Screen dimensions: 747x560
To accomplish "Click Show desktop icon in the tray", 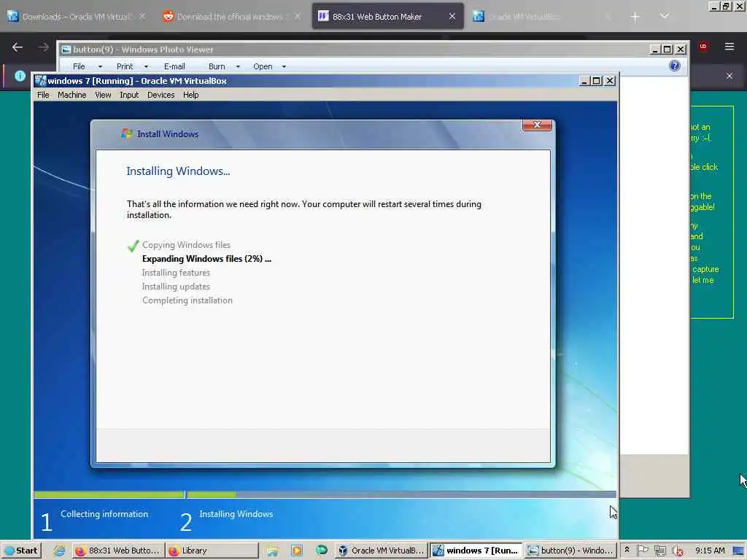I will click(739, 551).
